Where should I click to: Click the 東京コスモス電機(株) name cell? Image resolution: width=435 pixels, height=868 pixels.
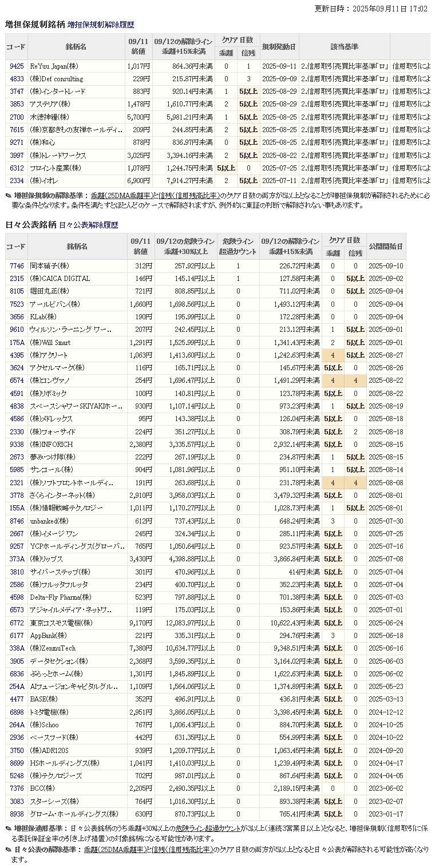coord(77,623)
